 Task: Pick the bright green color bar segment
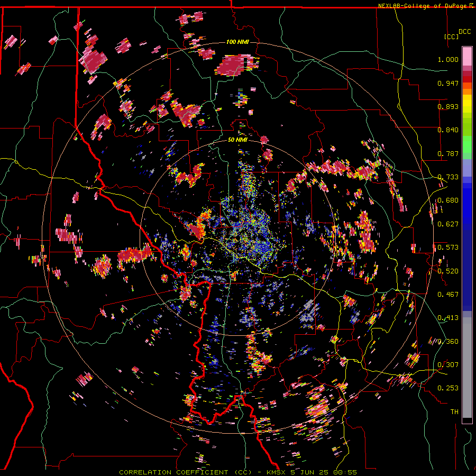pos(467,144)
